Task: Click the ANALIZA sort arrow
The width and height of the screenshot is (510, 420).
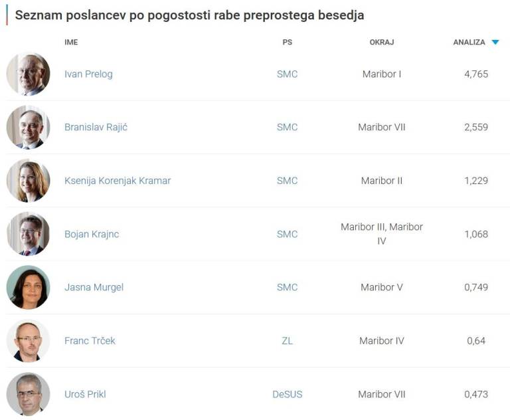Action: point(495,43)
